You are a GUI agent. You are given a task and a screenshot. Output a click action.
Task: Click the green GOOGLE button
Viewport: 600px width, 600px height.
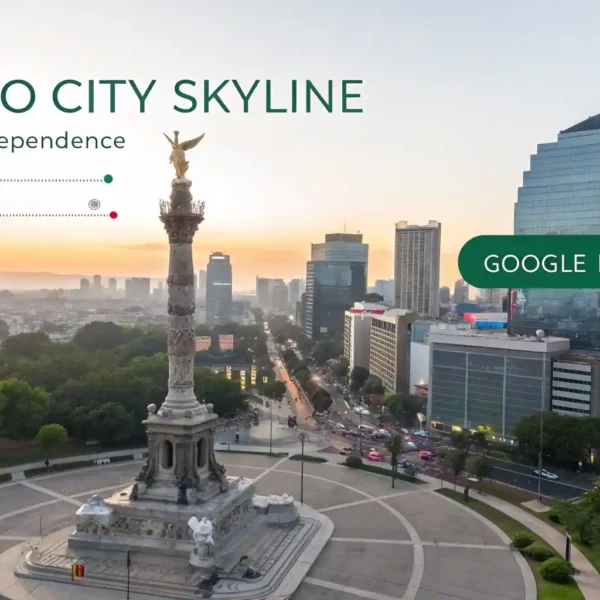[529, 262]
